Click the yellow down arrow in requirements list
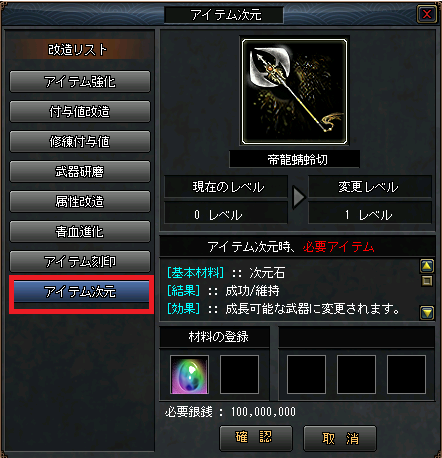Viewport: 442px width, 458px height. [427, 313]
